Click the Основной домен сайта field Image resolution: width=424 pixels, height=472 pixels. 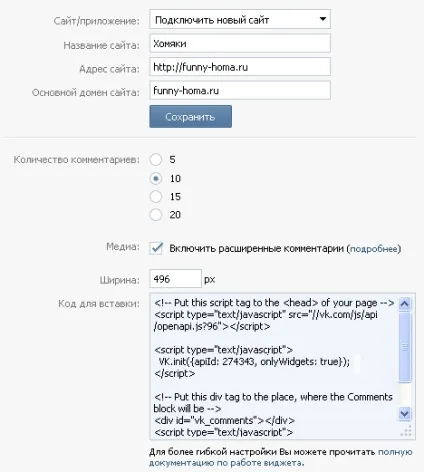pyautogui.click(x=240, y=90)
